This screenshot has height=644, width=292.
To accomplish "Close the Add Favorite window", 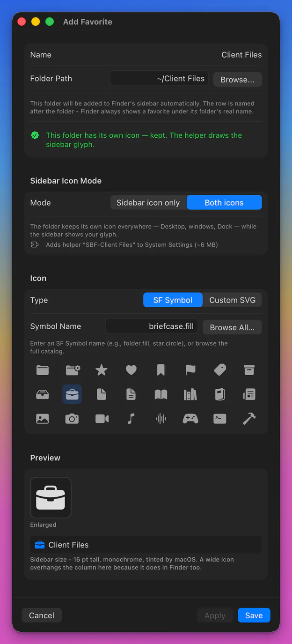I will [x=22, y=22].
